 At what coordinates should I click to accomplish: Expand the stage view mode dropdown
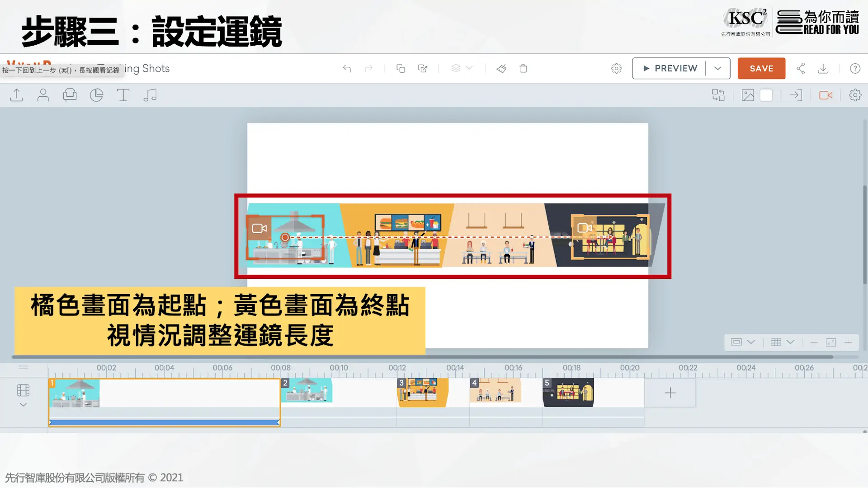751,342
